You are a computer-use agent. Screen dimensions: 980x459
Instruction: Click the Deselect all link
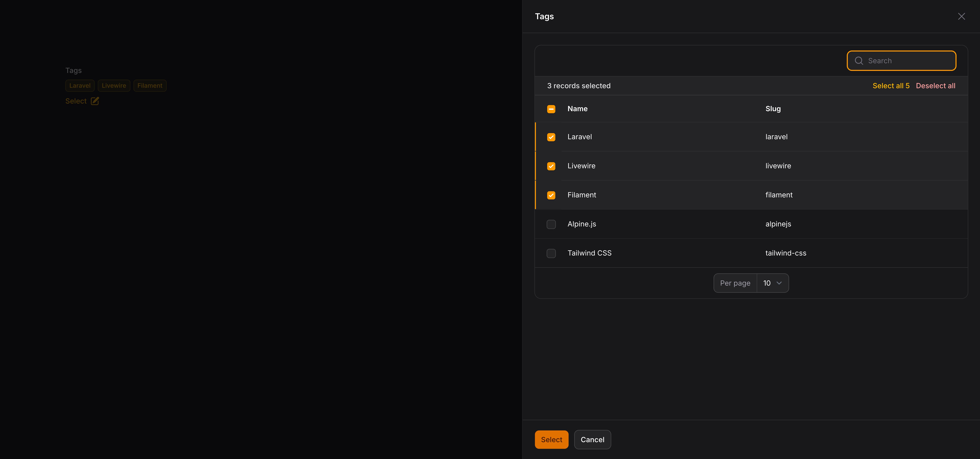point(935,86)
